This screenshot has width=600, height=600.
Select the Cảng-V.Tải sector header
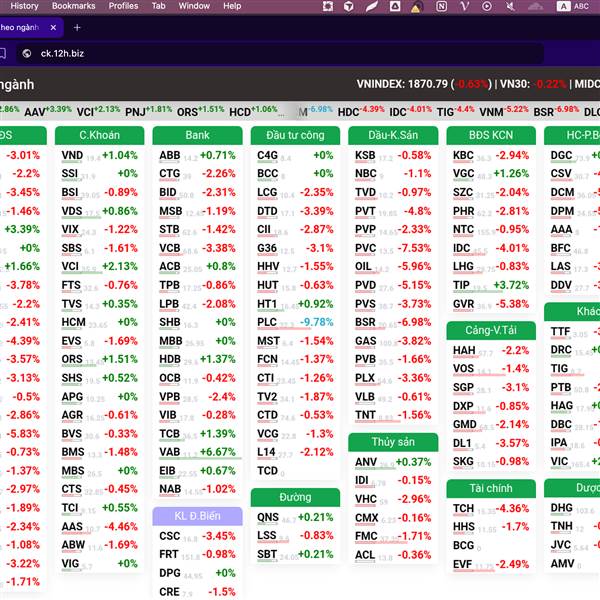coord(491,330)
